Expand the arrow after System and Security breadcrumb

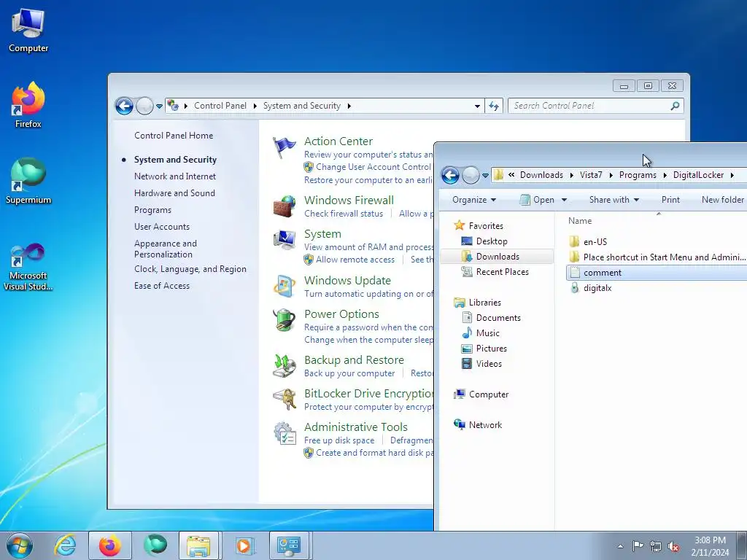(349, 106)
